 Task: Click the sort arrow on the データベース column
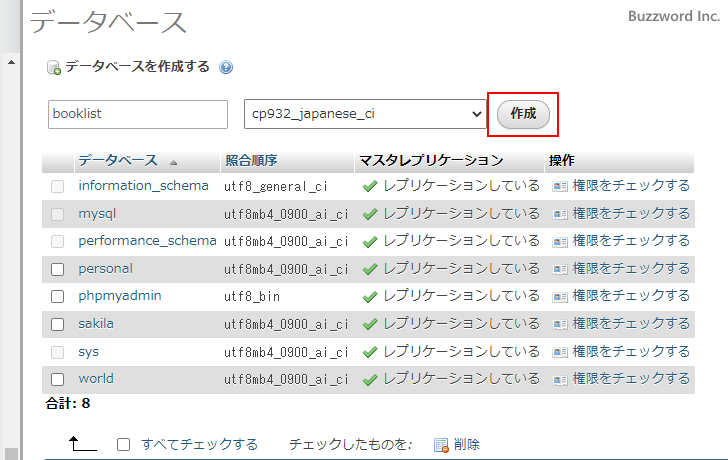(x=174, y=162)
